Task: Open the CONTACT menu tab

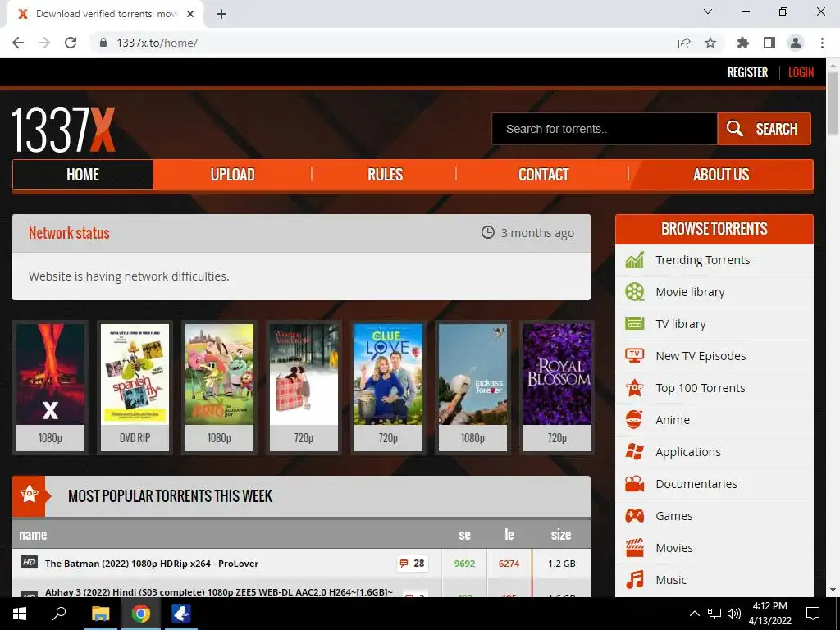Action: tap(543, 175)
